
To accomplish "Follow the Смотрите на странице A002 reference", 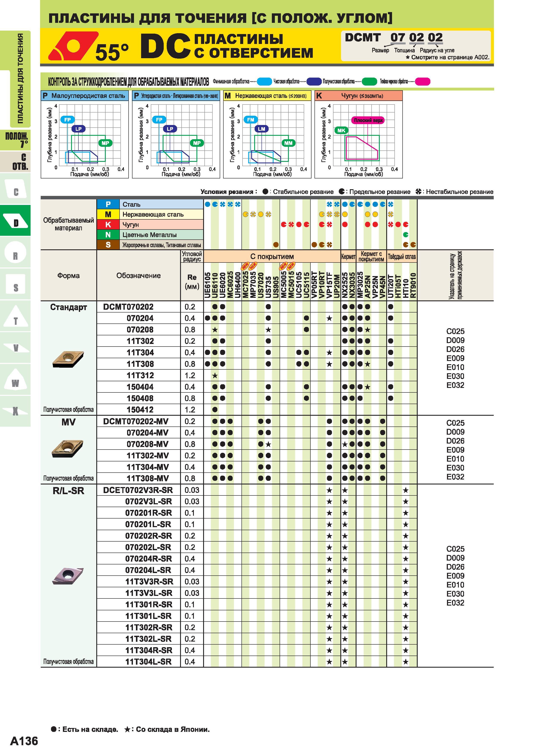I will point(448,57).
